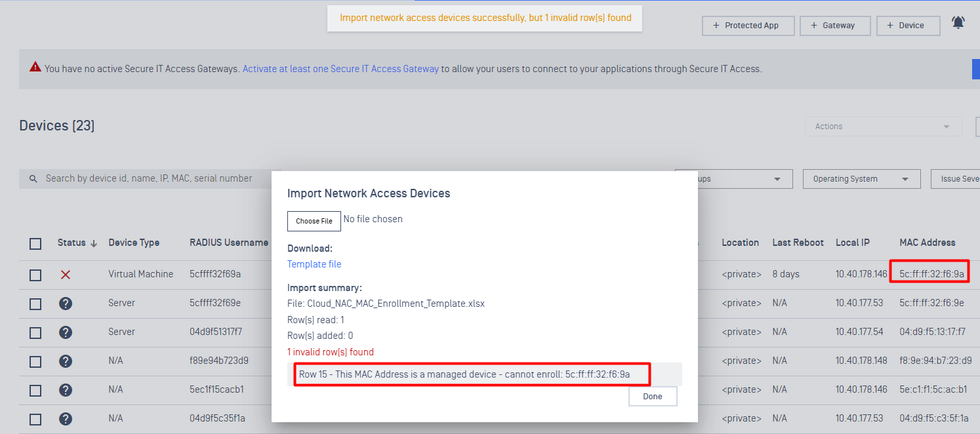Screen dimensions: 980x434
Task: Check the box for device 5ec1f15cacb1
Action: (35, 391)
